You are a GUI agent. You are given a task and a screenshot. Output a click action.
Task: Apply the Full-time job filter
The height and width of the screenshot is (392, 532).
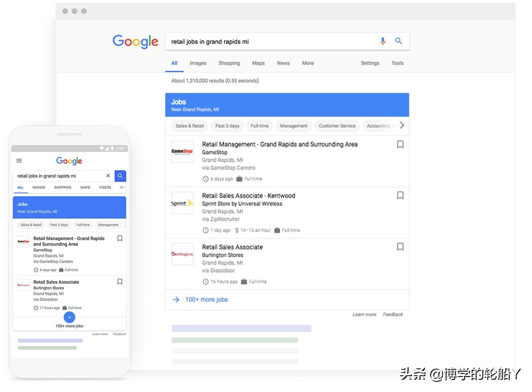click(x=259, y=125)
